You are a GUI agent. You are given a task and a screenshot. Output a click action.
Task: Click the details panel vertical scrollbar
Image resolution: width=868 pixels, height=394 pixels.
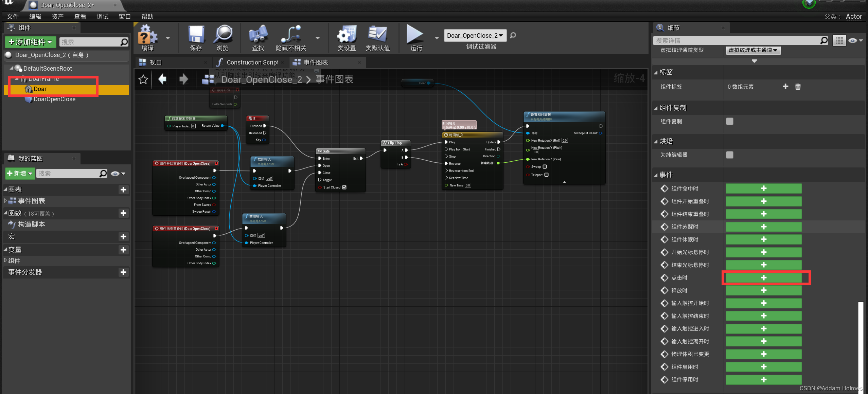coord(861,346)
